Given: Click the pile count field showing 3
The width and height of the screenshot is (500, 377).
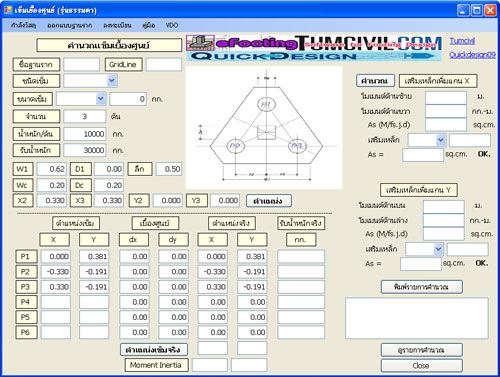Looking at the screenshot, I should [85, 116].
